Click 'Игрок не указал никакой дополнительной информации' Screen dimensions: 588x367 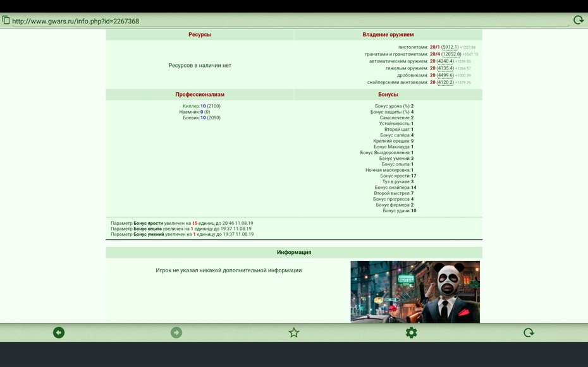229,270
